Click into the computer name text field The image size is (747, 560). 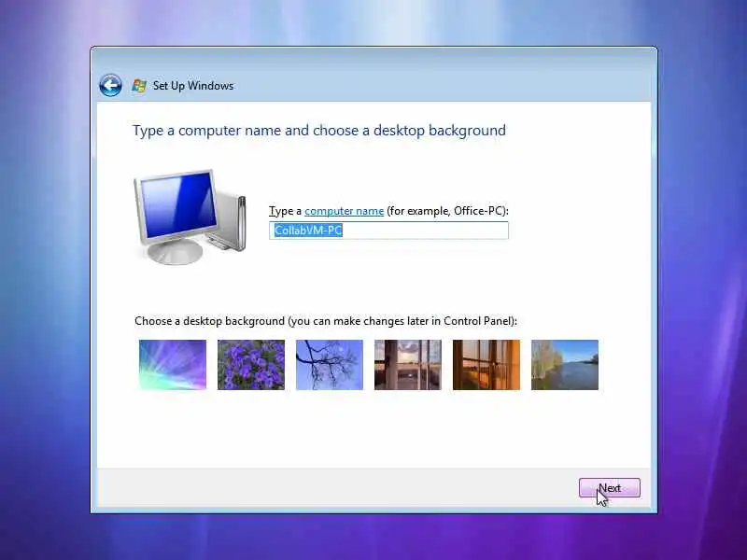pos(388,231)
